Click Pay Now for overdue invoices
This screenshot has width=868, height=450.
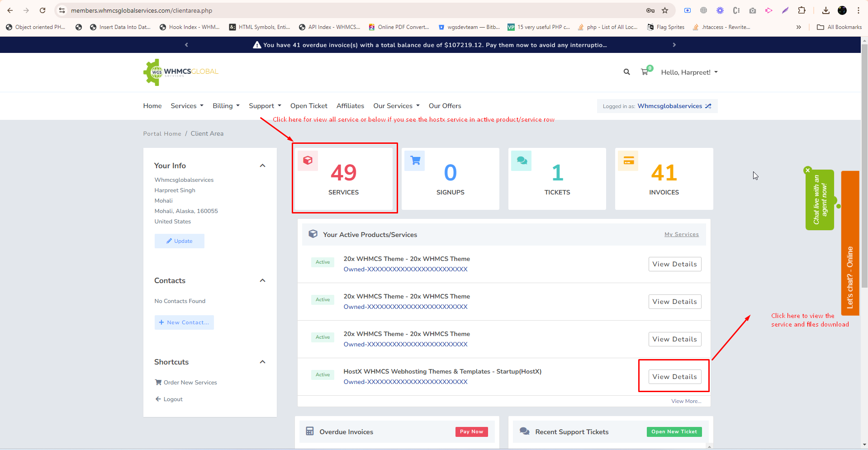point(471,432)
